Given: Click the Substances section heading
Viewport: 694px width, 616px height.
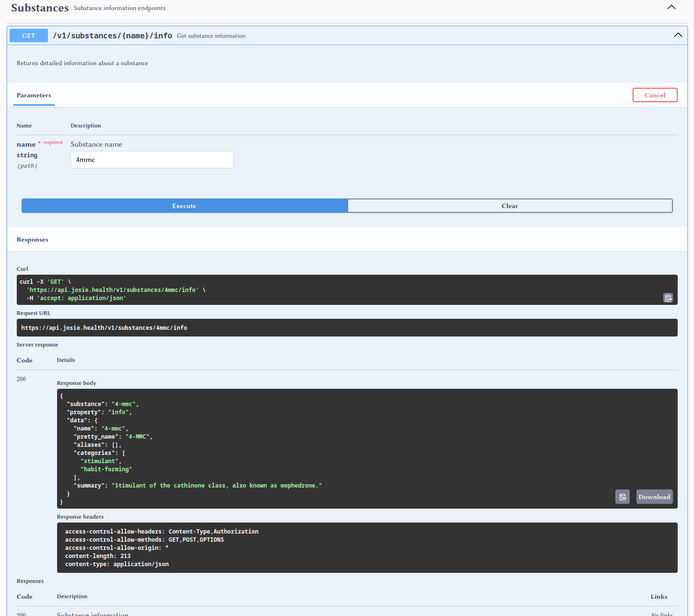Looking at the screenshot, I should (x=40, y=8).
